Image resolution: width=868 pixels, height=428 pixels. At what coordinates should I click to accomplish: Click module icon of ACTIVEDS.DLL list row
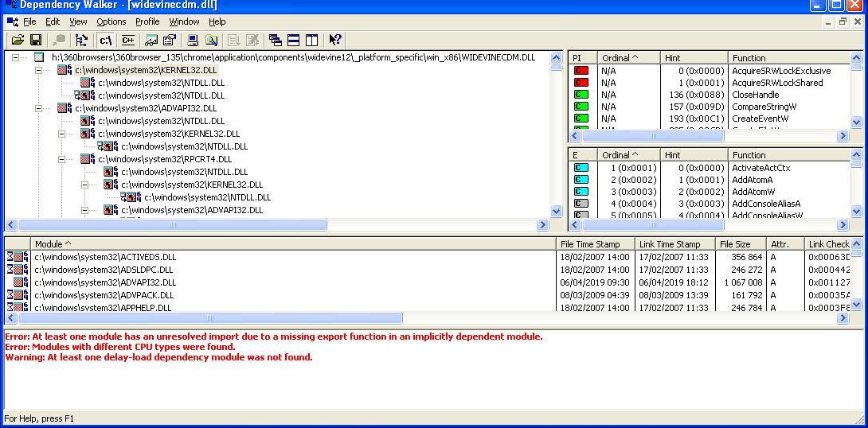click(x=18, y=257)
